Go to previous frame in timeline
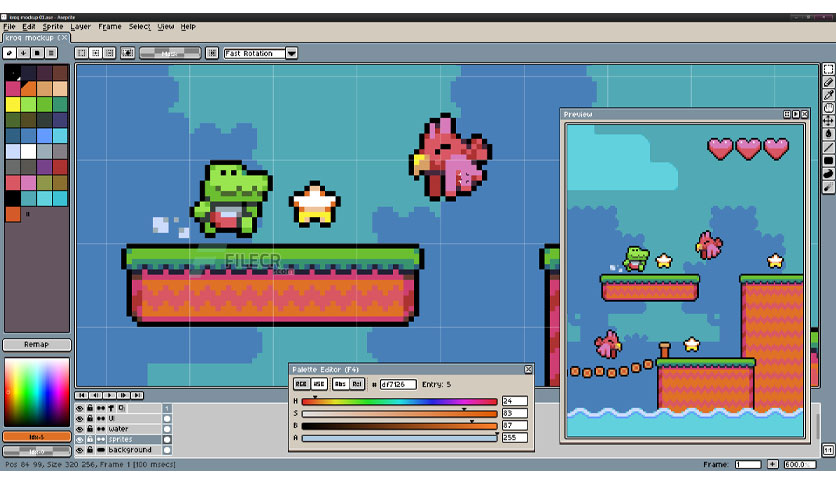This screenshot has width=836, height=484. [x=95, y=395]
